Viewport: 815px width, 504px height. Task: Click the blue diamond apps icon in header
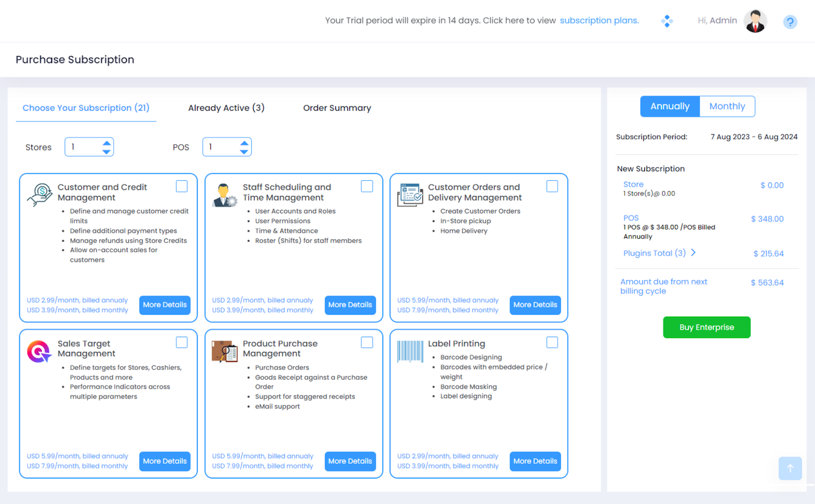(x=667, y=21)
